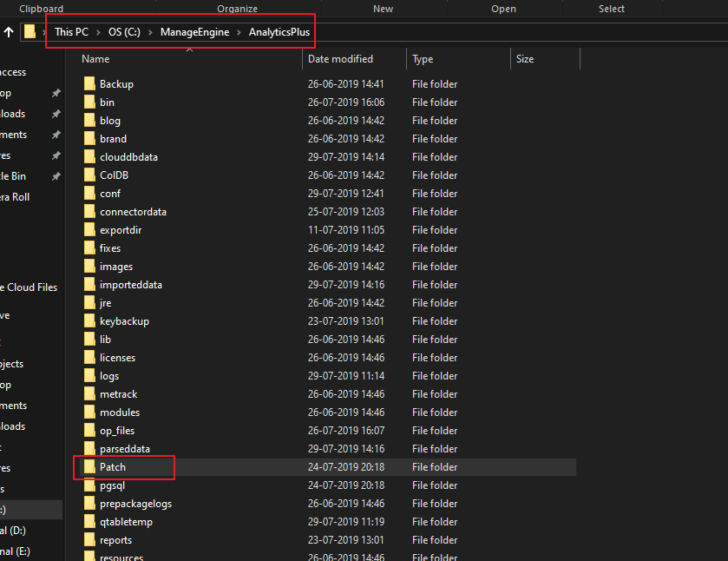Select the bin folder icon
Viewport: 728px width, 561px height.
point(89,102)
